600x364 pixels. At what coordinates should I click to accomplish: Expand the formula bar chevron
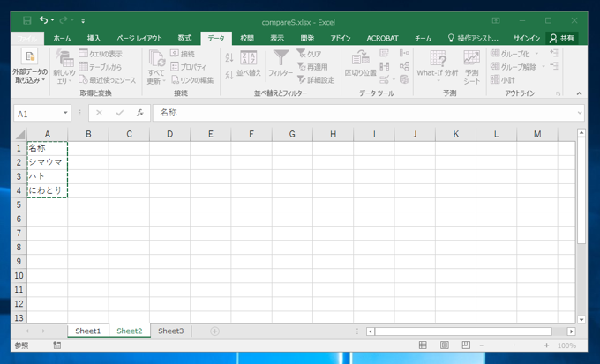click(x=580, y=113)
